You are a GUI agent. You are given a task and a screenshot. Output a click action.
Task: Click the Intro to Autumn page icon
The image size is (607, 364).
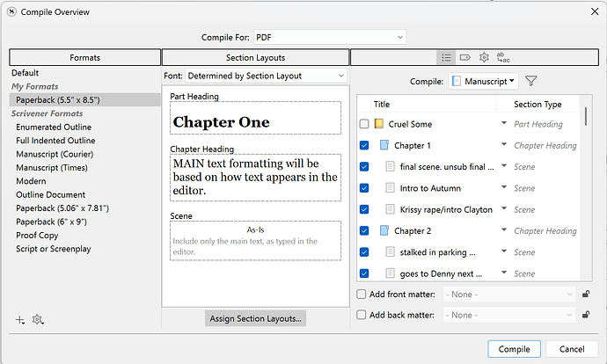391,188
